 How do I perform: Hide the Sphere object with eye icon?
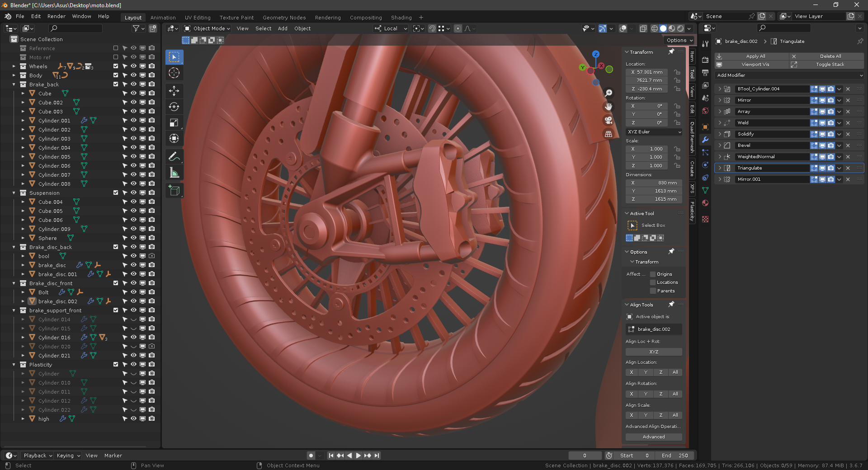(133, 238)
